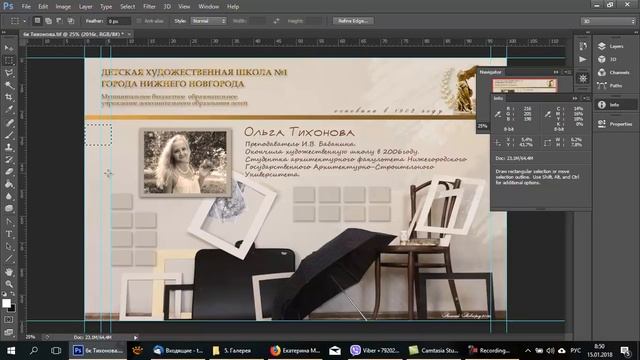Select the Crop tool
The image size is (640, 360).
click(9, 98)
